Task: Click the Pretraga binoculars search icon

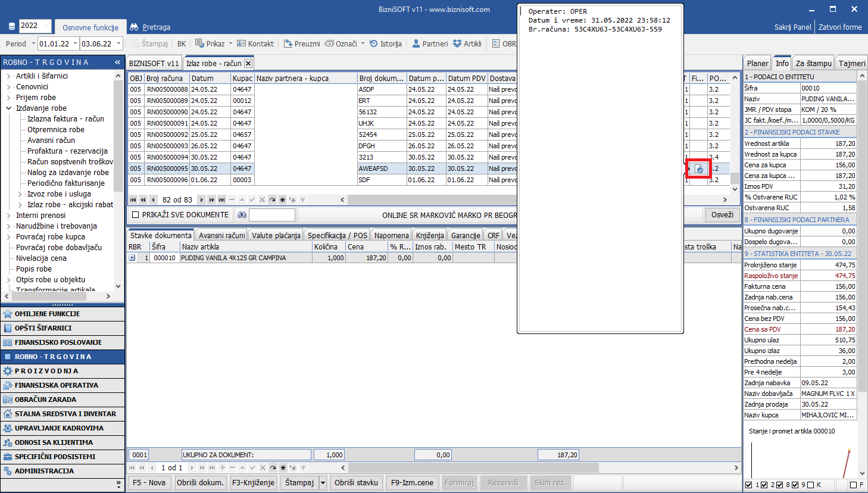Action: coord(134,27)
